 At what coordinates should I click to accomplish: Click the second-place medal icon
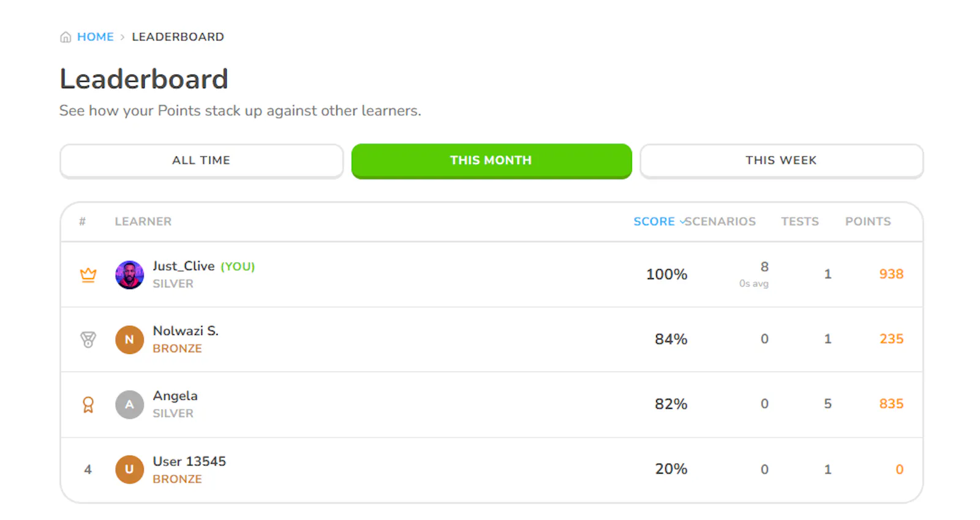(88, 339)
